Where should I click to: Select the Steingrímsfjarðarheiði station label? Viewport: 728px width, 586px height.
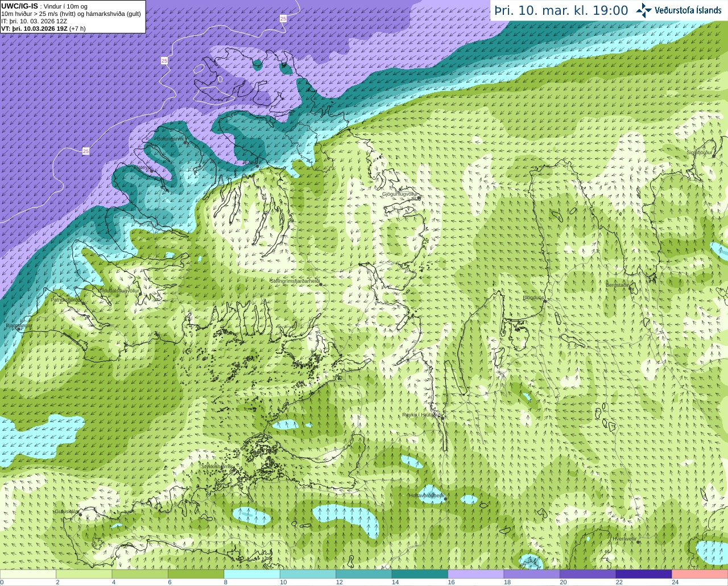coord(294,281)
